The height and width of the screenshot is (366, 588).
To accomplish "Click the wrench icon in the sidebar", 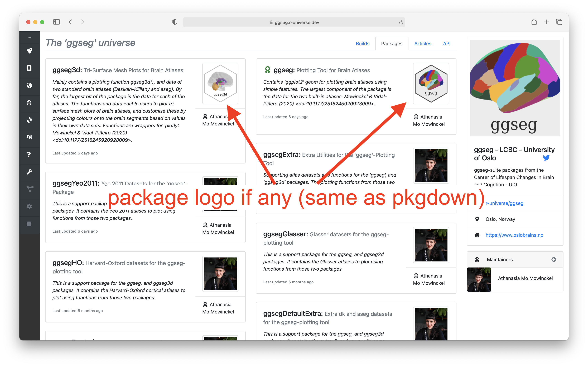I will coord(29,172).
